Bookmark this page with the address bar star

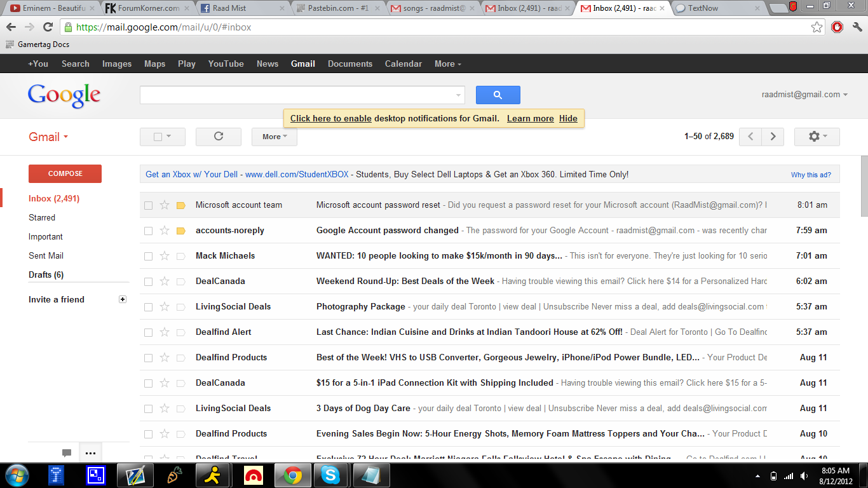tap(817, 27)
